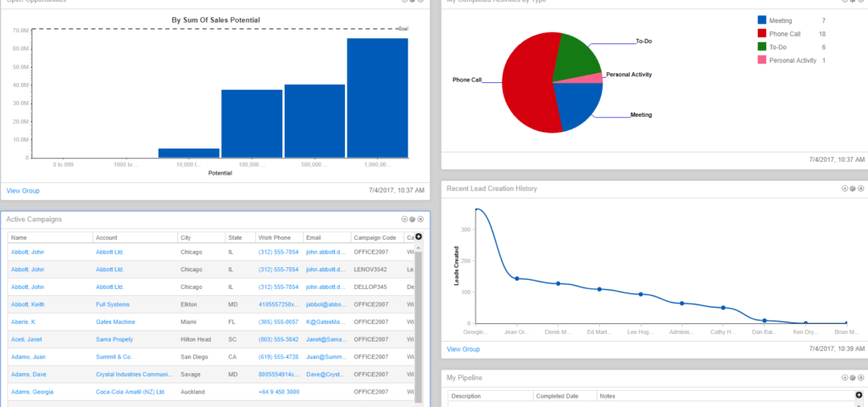Sort by the City column header
The width and height of the screenshot is (868, 407).
click(x=202, y=237)
